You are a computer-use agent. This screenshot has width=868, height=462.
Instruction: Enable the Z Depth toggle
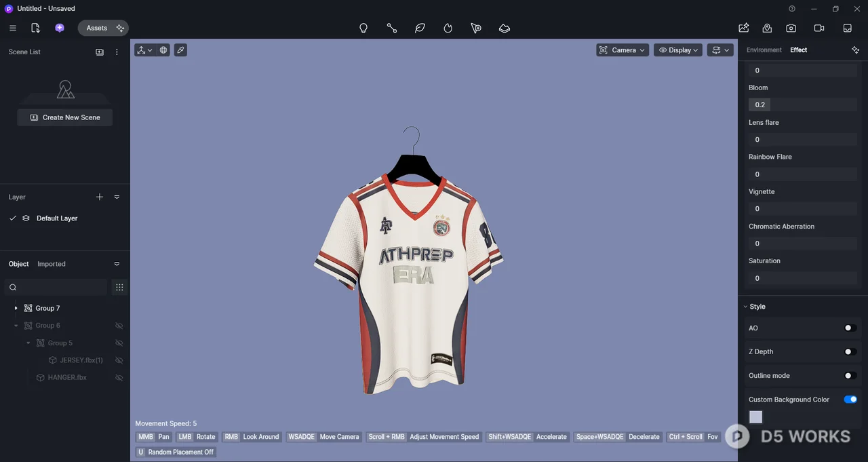(x=850, y=351)
